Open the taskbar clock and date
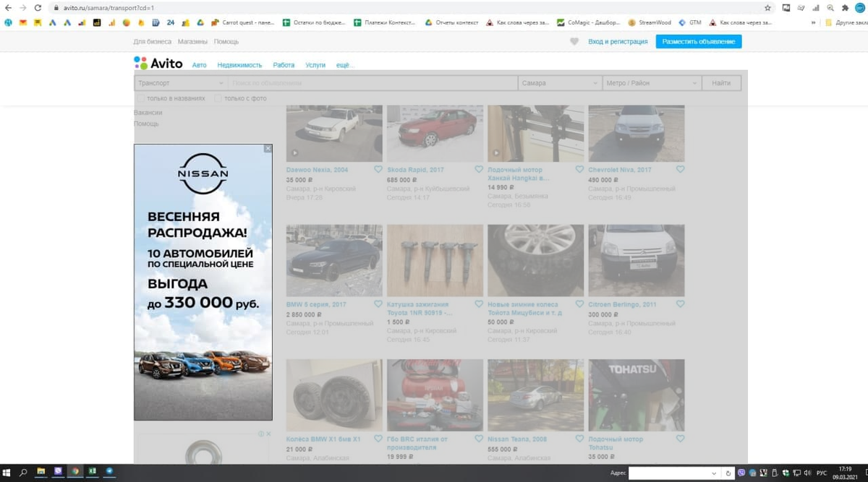The width and height of the screenshot is (868, 482). tap(845, 473)
